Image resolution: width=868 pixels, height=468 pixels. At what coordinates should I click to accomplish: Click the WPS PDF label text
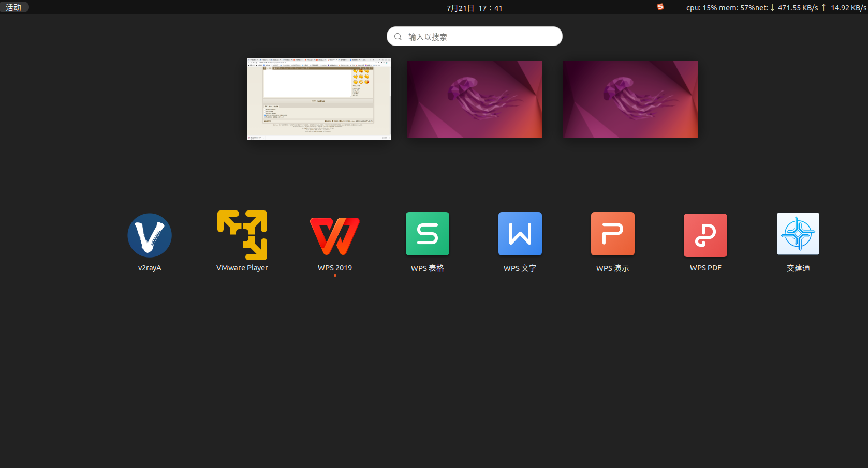point(705,268)
